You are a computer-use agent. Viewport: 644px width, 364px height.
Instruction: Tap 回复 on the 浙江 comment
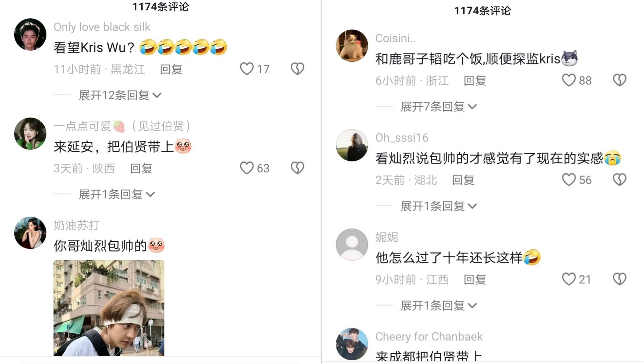click(x=475, y=81)
